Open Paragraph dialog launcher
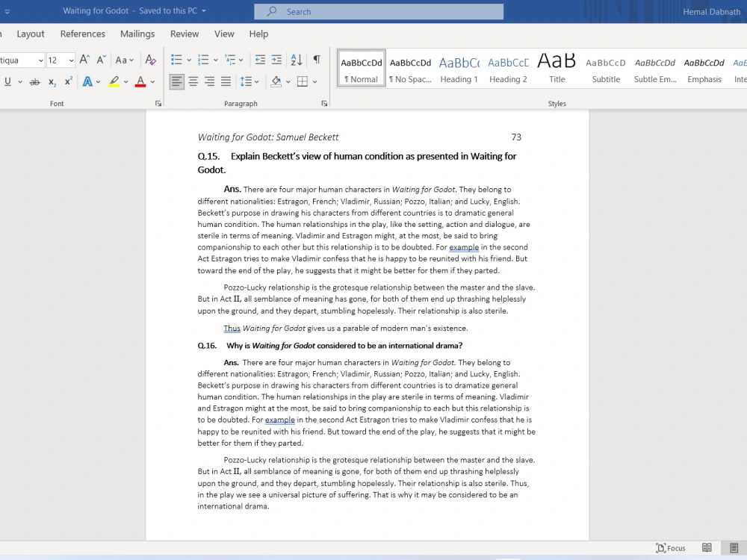 [x=324, y=103]
